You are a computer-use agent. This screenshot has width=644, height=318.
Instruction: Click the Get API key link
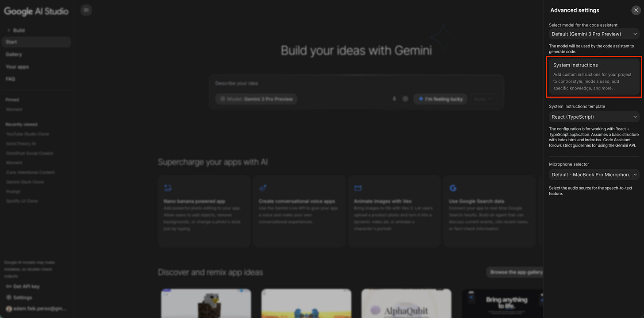[x=23, y=287]
